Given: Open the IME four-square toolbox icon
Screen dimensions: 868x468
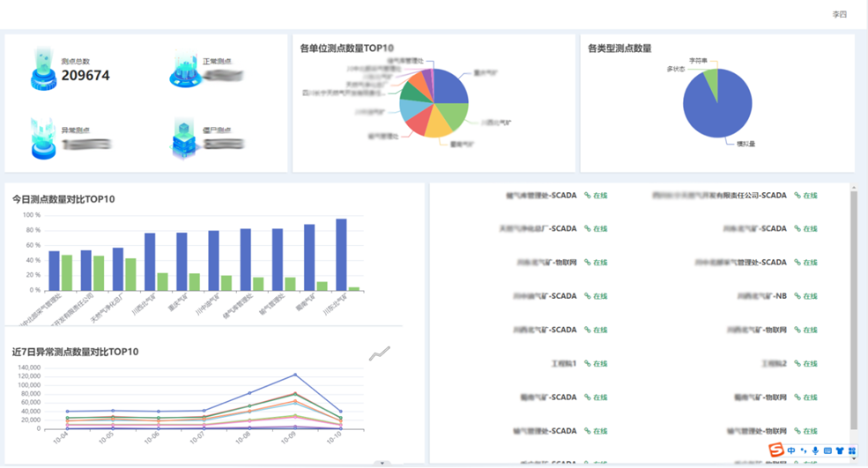Looking at the screenshot, I should (852, 451).
